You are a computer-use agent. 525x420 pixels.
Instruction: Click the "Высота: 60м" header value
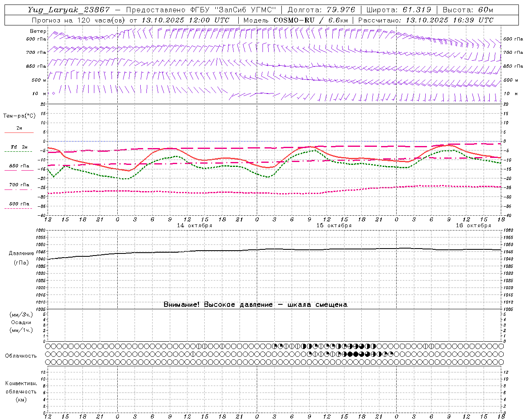pos(468,10)
